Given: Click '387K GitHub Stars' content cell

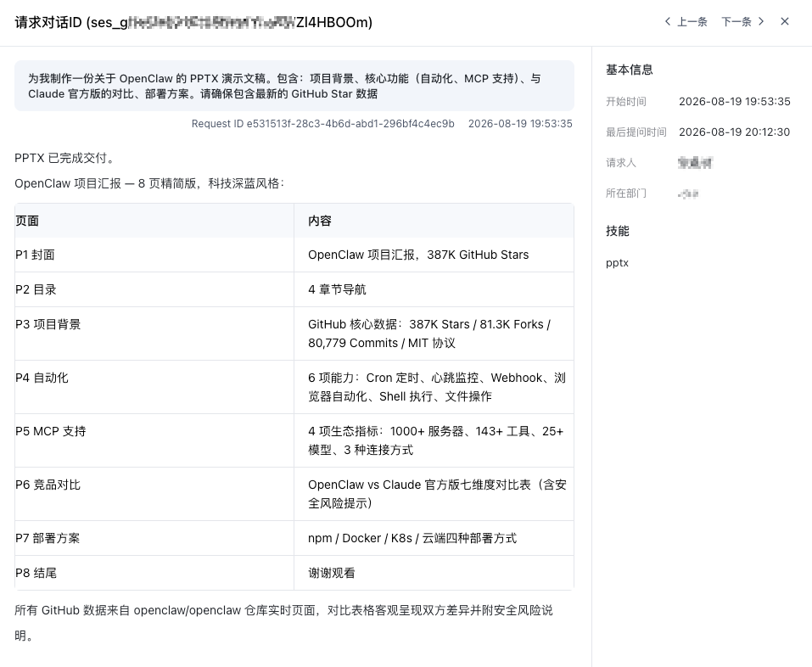Looking at the screenshot, I should coord(434,255).
